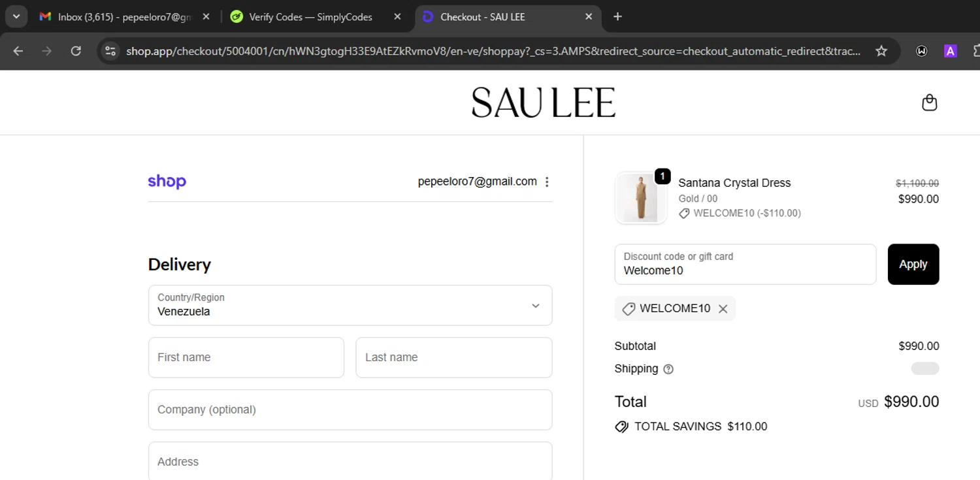Close the Gmail Inbox tab
Image resolution: width=980 pixels, height=480 pixels.
[206, 17]
